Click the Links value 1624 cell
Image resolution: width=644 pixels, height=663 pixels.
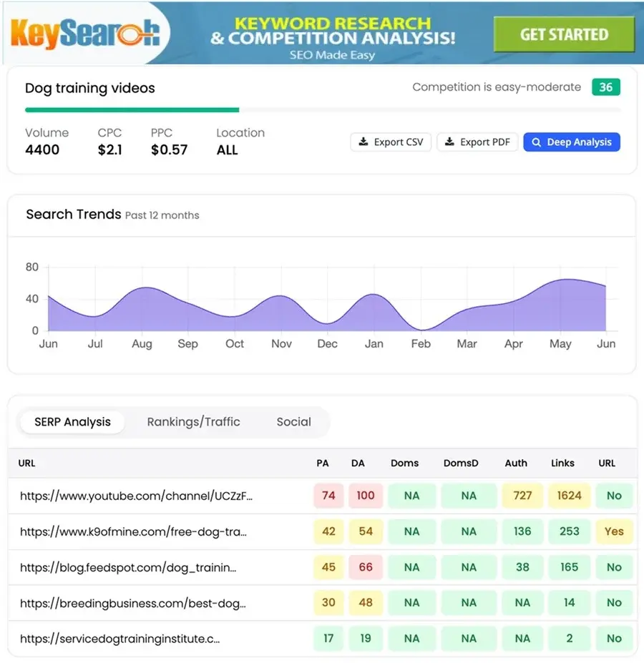pyautogui.click(x=569, y=496)
